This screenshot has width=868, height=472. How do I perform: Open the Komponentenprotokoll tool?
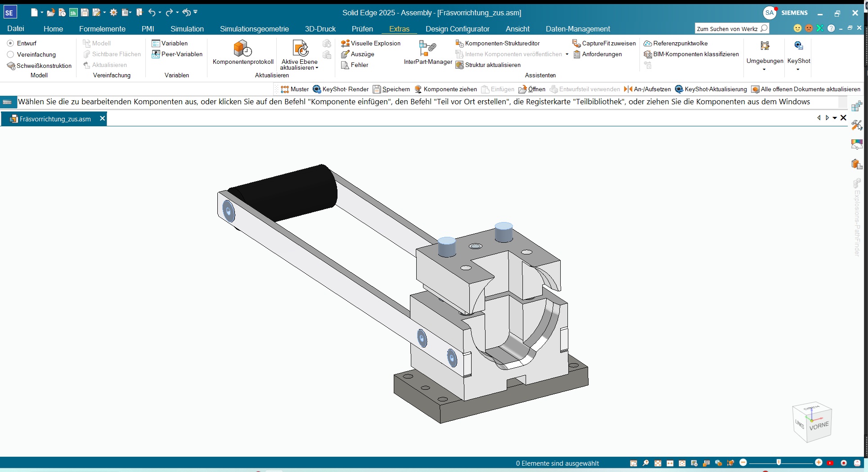(x=243, y=52)
